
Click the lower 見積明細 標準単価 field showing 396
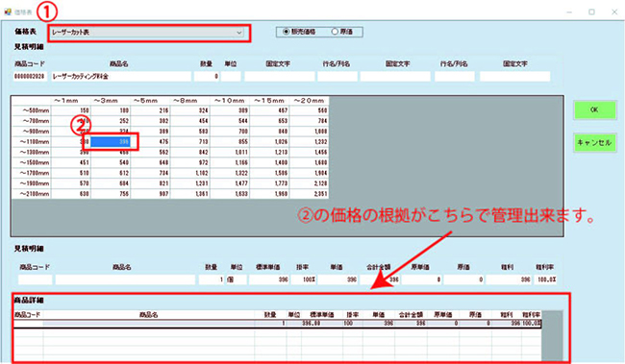pos(269,279)
